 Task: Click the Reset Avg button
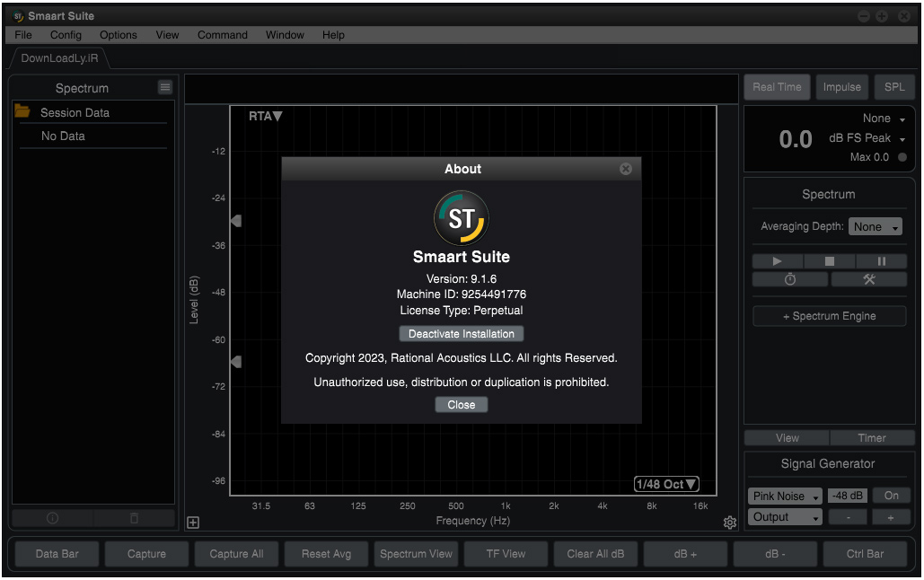(x=327, y=554)
